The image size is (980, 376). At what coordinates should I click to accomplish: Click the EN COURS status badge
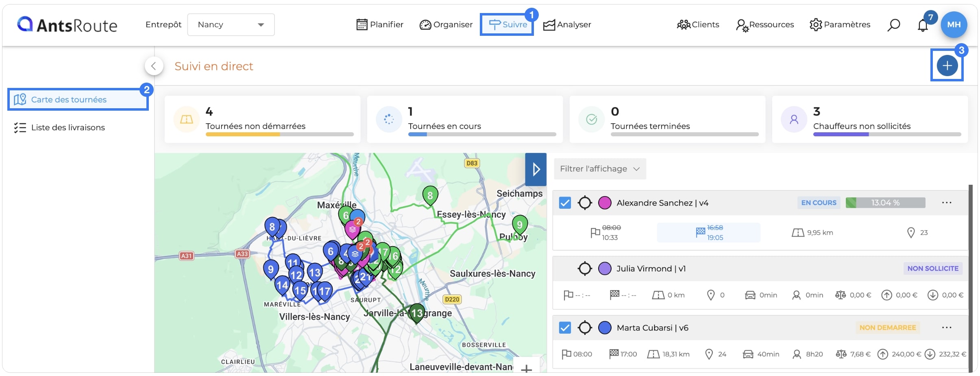(x=819, y=203)
